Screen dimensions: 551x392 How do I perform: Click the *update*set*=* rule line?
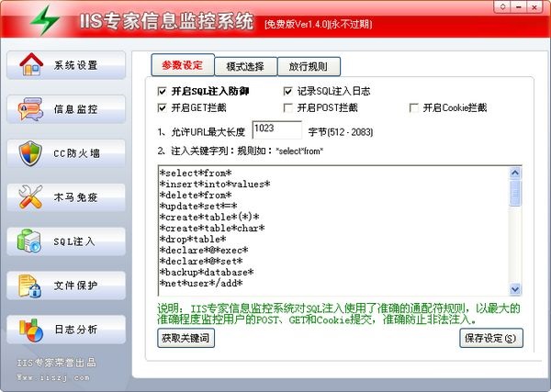click(198, 206)
